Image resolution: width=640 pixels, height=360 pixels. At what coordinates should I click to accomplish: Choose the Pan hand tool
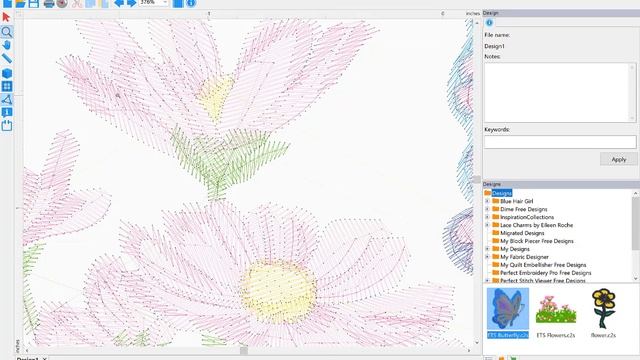coord(7,45)
